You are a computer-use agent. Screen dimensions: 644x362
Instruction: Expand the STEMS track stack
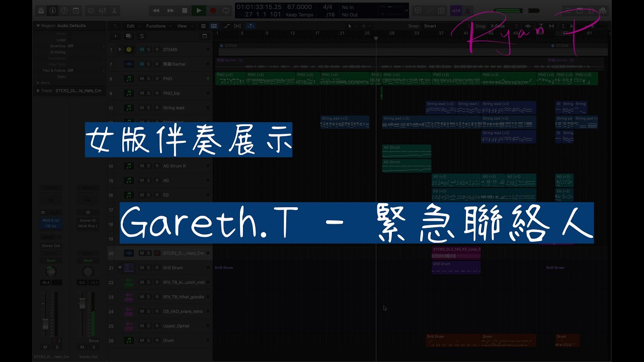(x=120, y=50)
